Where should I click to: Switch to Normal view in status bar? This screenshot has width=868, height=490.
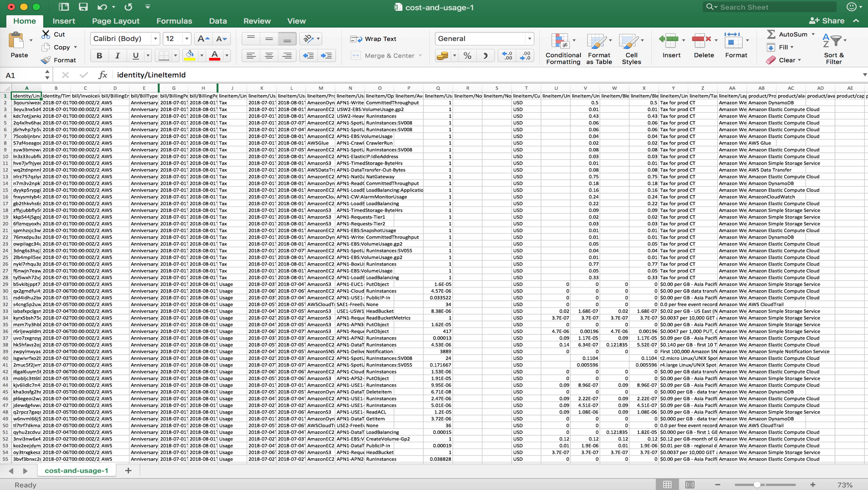[x=667, y=484]
